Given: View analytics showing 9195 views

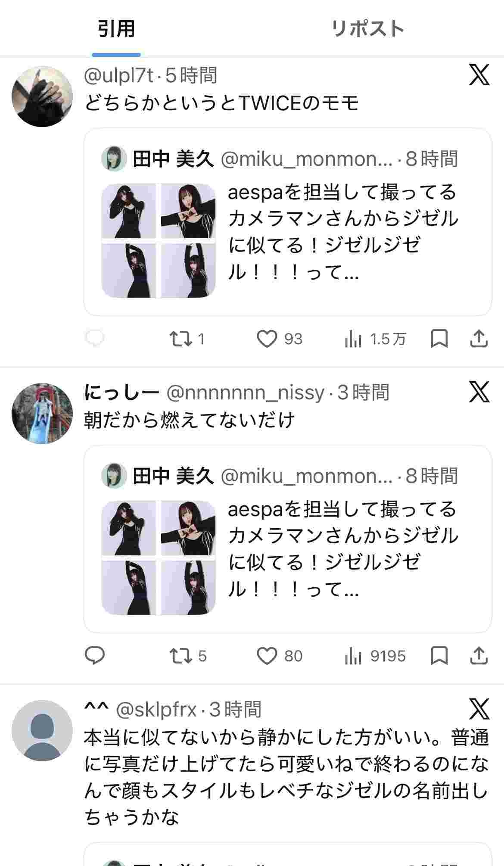Looking at the screenshot, I should [x=375, y=656].
